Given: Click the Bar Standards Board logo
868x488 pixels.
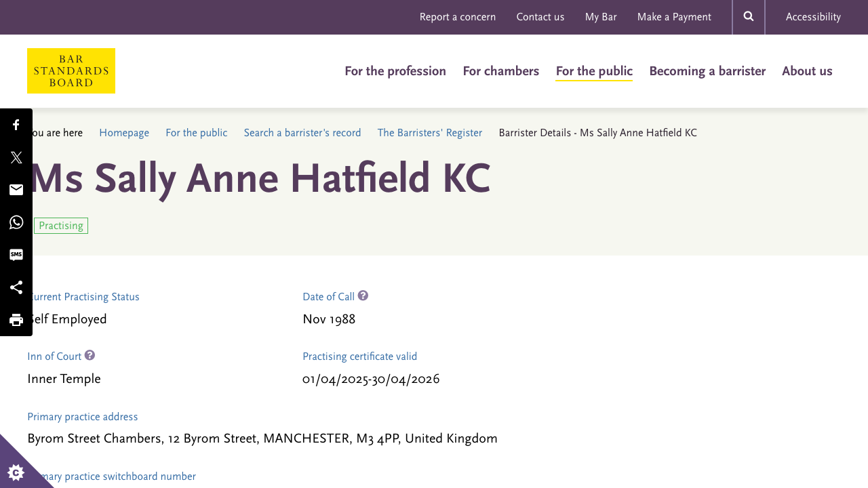Looking at the screenshot, I should tap(71, 70).
